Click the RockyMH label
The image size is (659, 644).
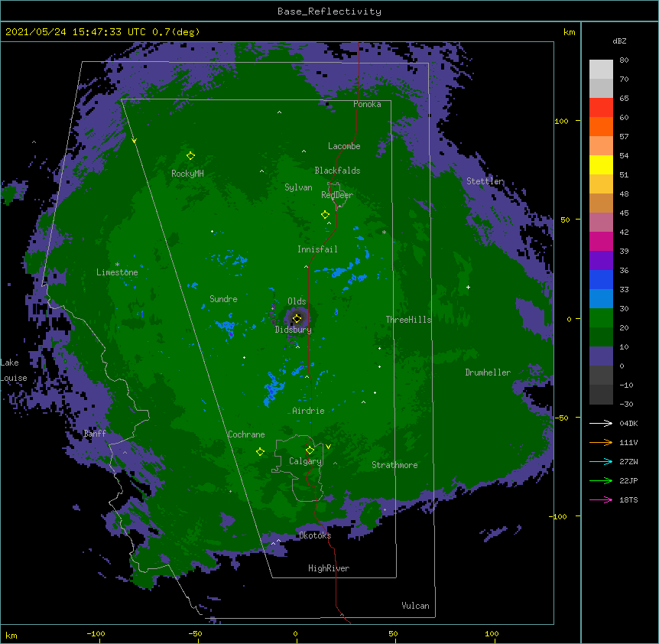click(x=187, y=173)
